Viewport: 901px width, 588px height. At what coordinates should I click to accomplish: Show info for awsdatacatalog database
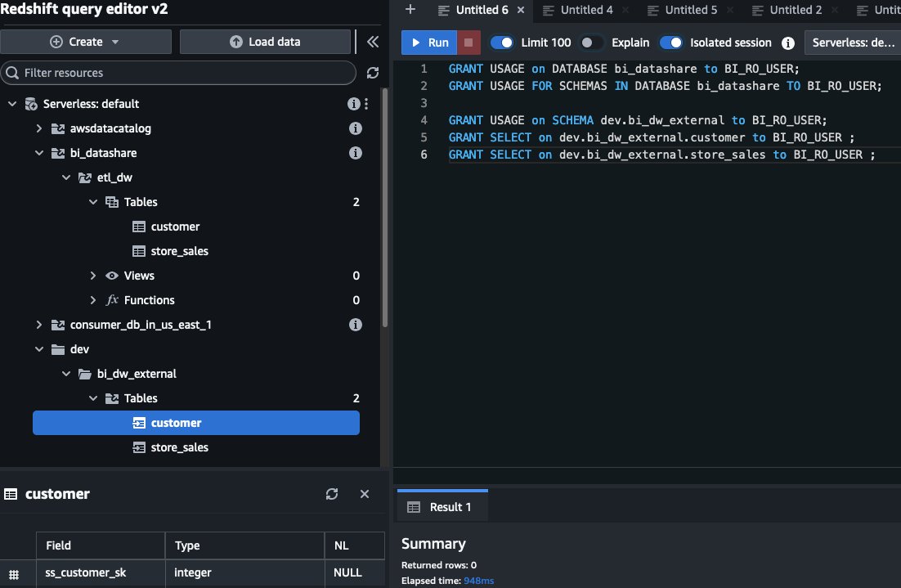(356, 128)
